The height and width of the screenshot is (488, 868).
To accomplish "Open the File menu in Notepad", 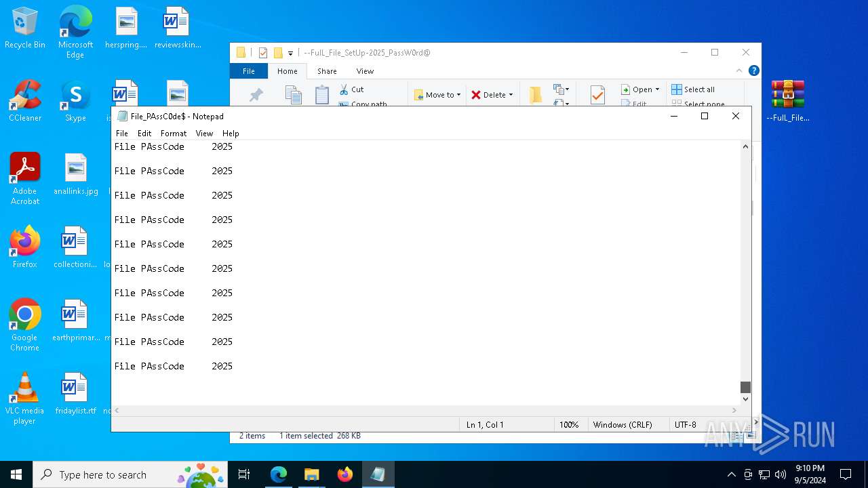I will [x=122, y=134].
